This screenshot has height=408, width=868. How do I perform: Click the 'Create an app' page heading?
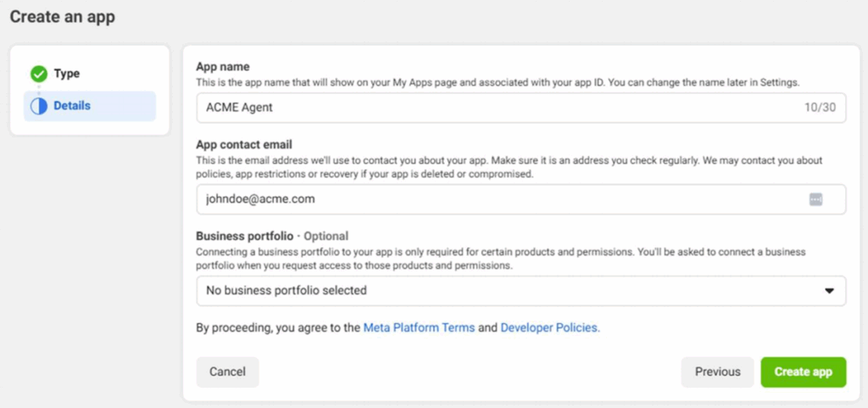tap(63, 16)
